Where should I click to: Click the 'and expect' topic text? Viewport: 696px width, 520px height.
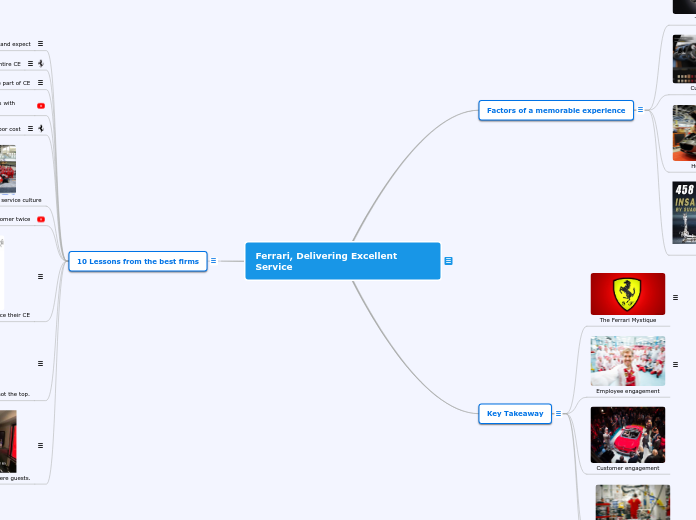[16, 44]
